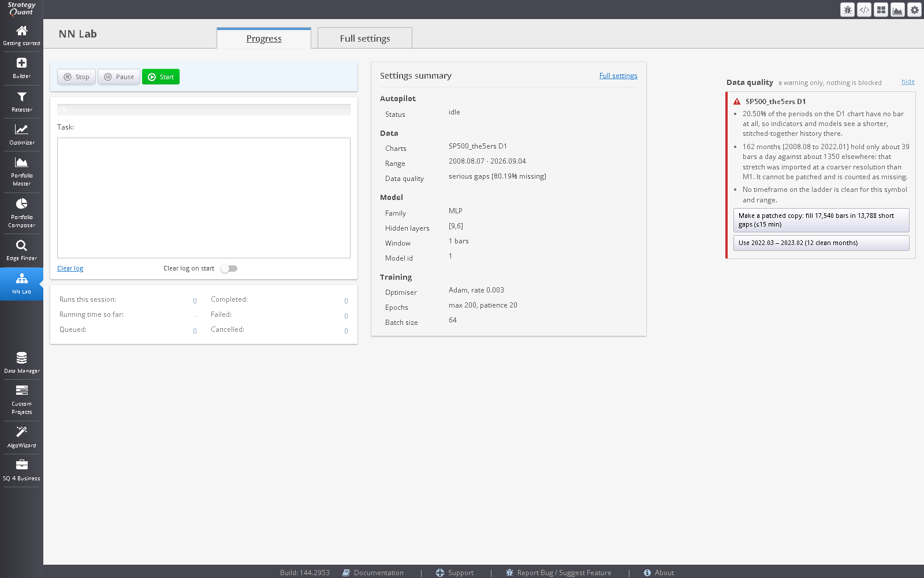Choose Use 2022.03 – 2023.02 clean months
The image size is (924, 578).
click(821, 243)
